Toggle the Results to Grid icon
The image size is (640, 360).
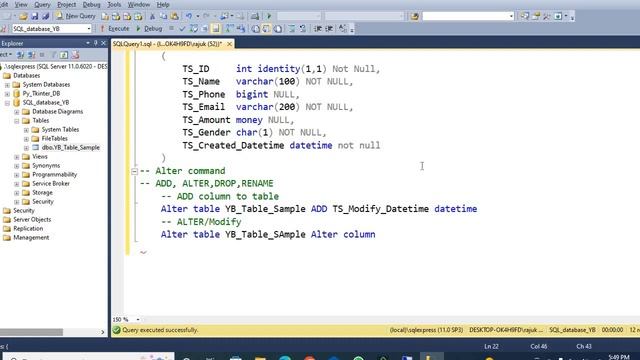click(266, 29)
